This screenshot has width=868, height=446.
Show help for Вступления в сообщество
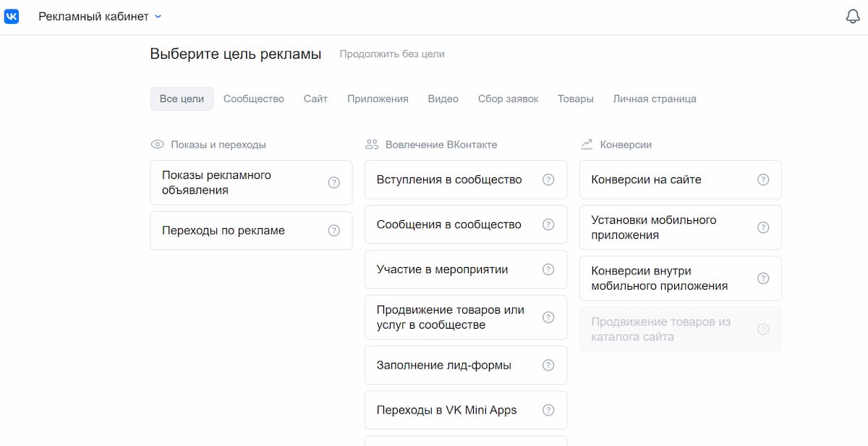pyautogui.click(x=548, y=180)
